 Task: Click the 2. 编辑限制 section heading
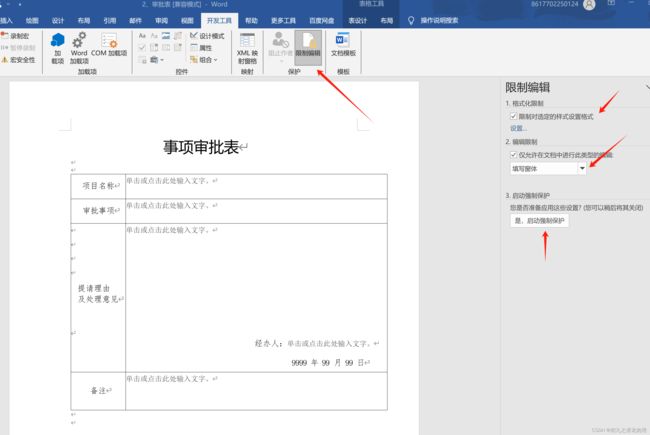click(521, 142)
